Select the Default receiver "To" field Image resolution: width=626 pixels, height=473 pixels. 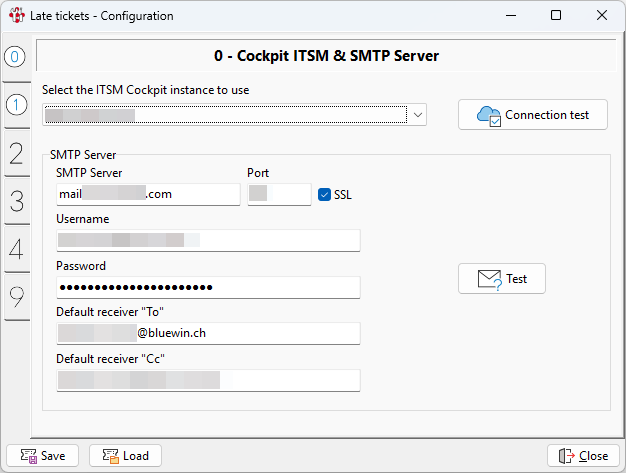click(x=207, y=333)
